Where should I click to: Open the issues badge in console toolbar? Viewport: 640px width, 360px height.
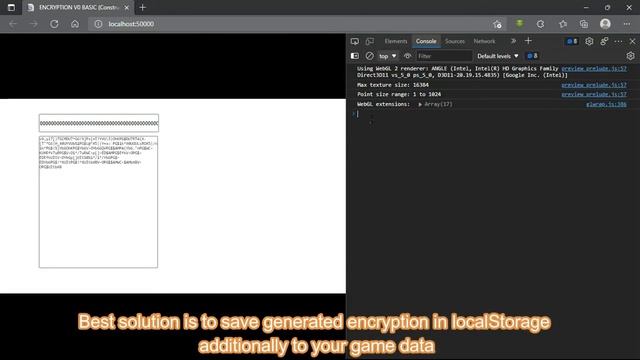pos(532,56)
